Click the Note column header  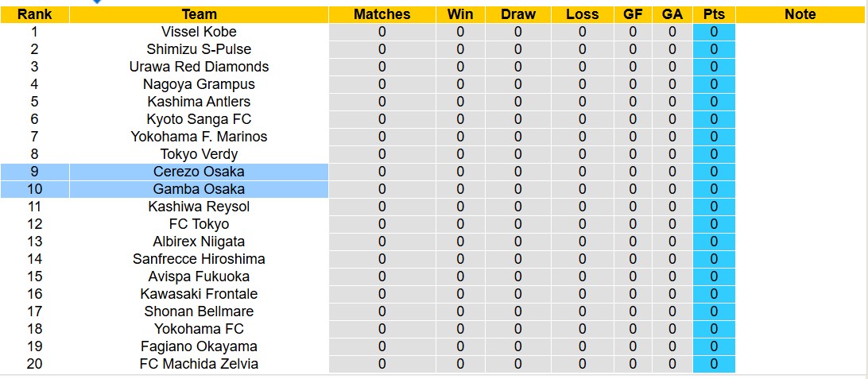pyautogui.click(x=800, y=14)
